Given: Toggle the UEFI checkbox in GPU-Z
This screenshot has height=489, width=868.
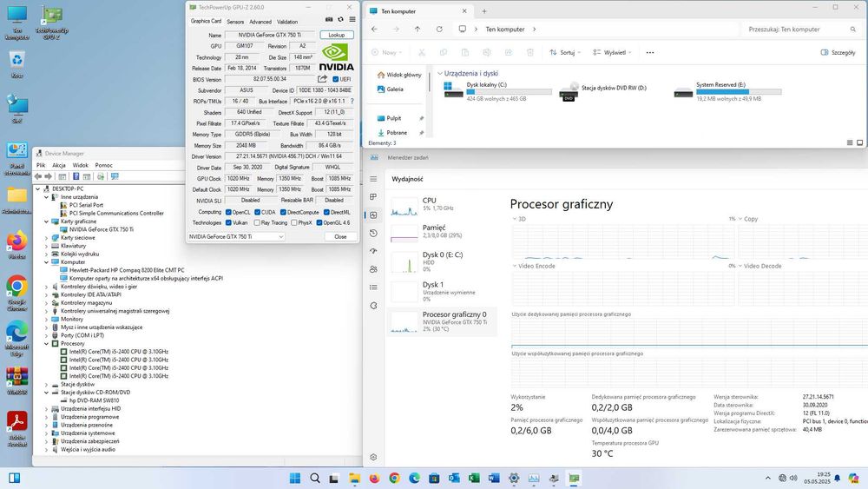Looking at the screenshot, I should tap(335, 80).
